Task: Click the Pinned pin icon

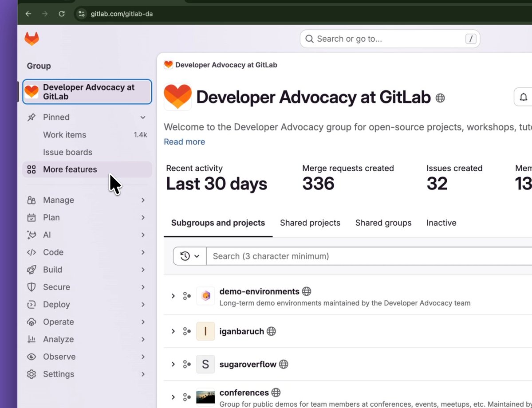Action: point(32,118)
